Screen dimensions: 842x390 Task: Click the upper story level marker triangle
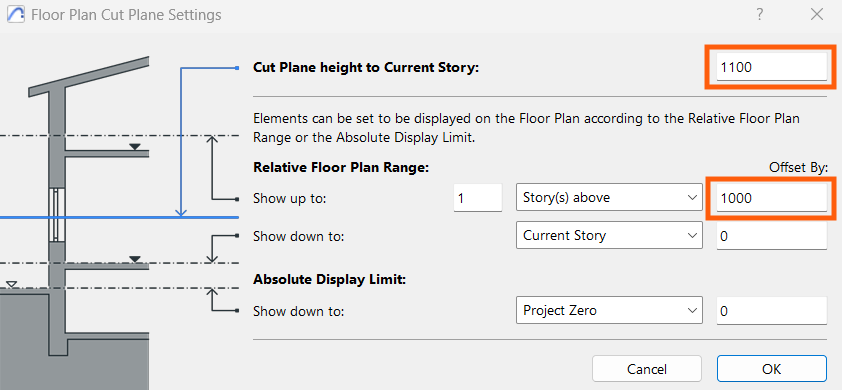tap(135, 147)
